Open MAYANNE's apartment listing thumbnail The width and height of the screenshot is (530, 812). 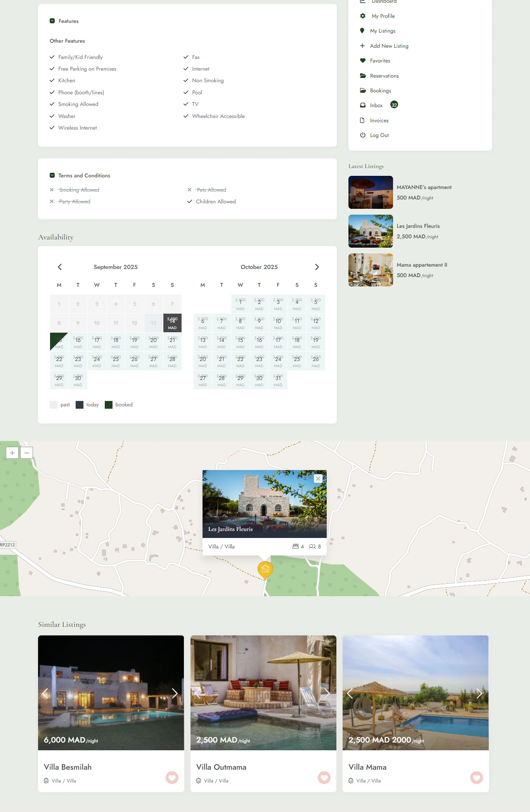(371, 193)
